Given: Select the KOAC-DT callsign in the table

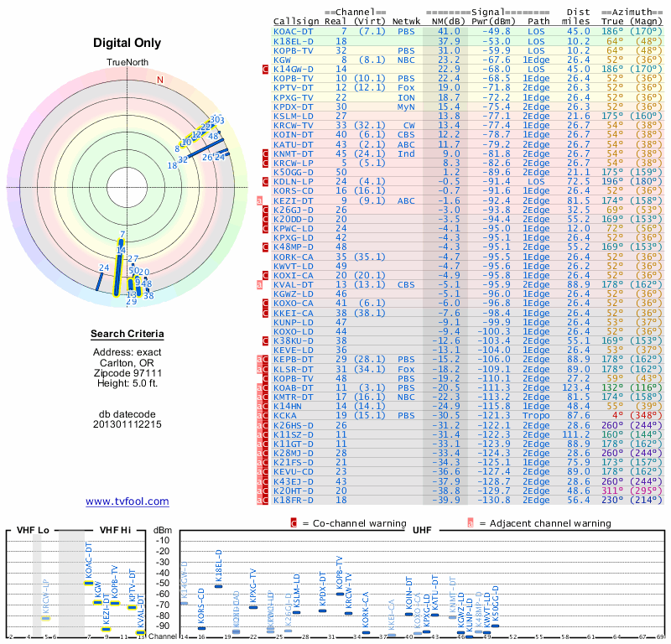Looking at the screenshot, I should (294, 31).
